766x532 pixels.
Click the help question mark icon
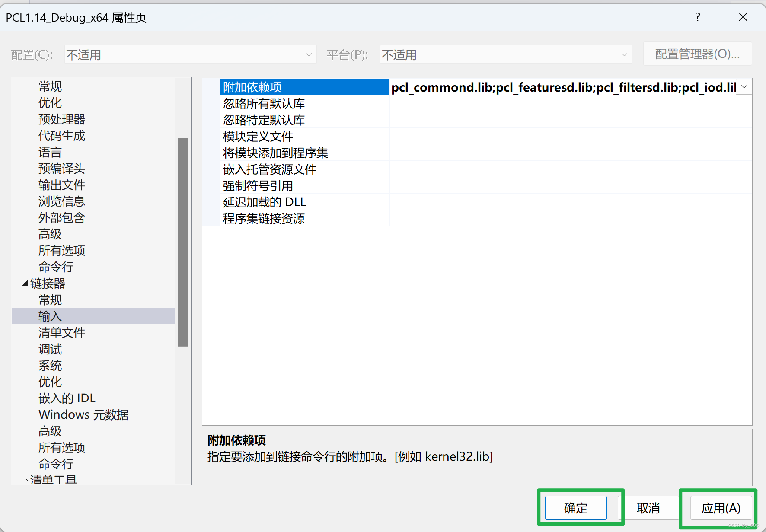tap(697, 17)
